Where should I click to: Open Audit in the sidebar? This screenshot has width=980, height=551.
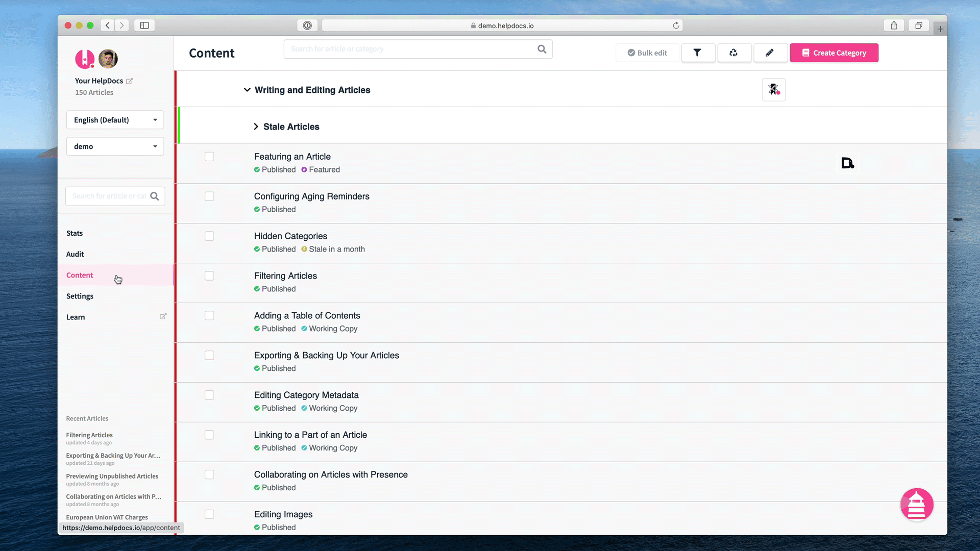pos(75,254)
